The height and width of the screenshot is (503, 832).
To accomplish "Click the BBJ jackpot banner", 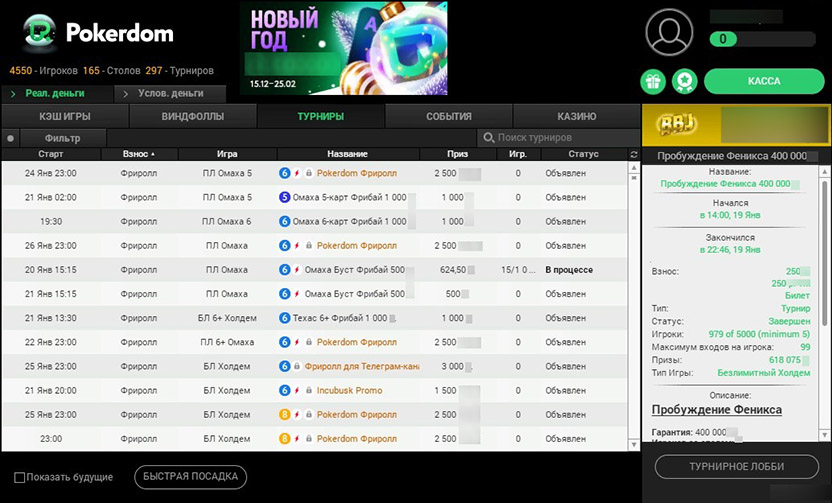I will pyautogui.click(x=736, y=125).
